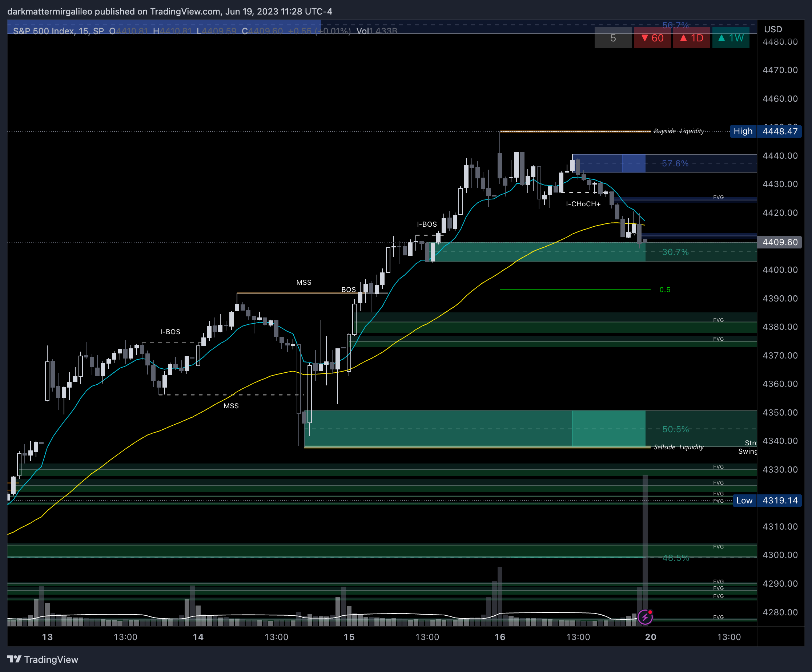Click the 20 date label on time axis

(650, 637)
